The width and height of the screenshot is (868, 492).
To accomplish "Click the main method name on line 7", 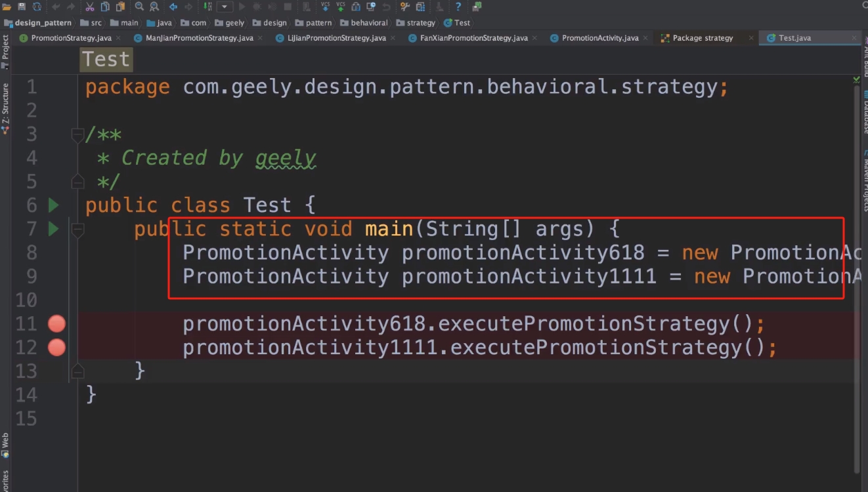I will 389,229.
